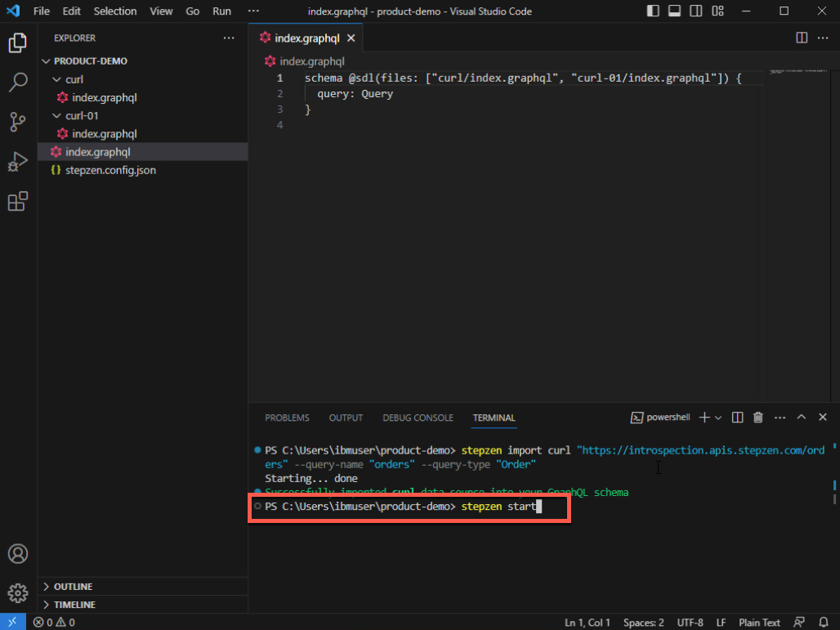Viewport: 840px width, 630px height.
Task: Toggle the secondary side bar layout button
Action: (695, 11)
